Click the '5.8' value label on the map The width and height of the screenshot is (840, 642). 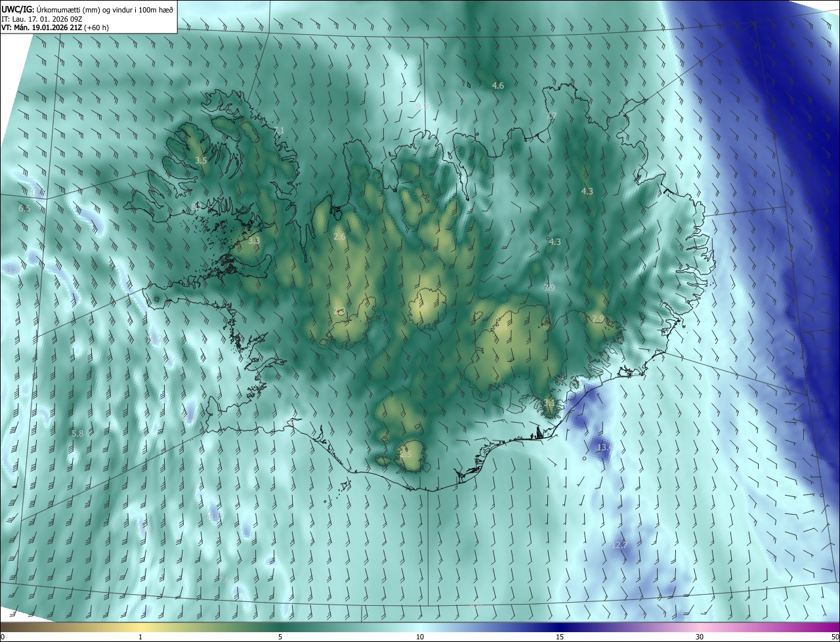pos(77,433)
